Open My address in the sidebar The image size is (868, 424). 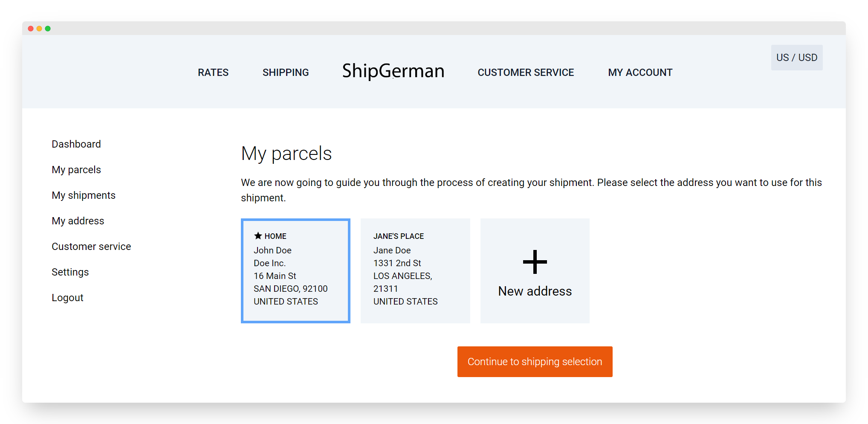78,221
